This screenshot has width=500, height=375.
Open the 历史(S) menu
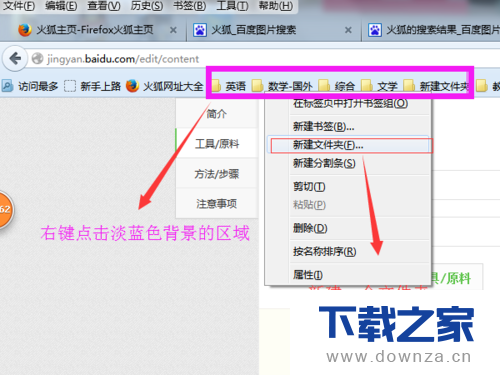pyautogui.click(x=147, y=6)
